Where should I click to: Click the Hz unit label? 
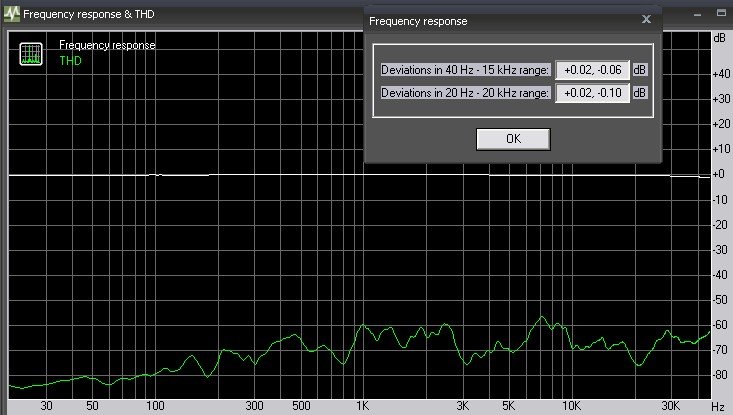coord(718,407)
